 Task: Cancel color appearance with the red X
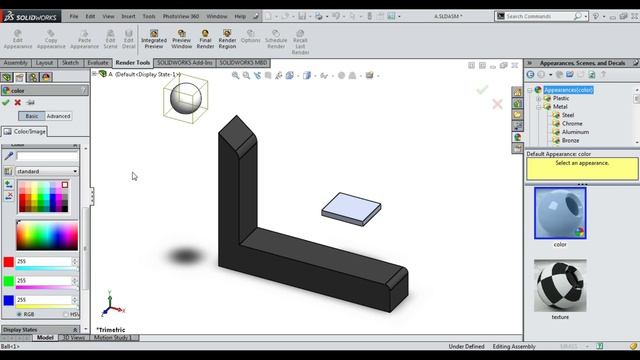pyautogui.click(x=18, y=102)
